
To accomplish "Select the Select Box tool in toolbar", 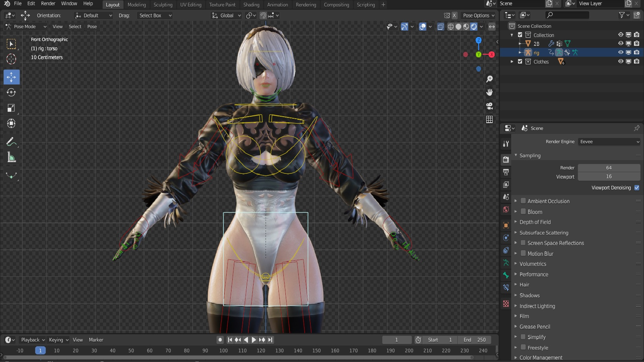I will click(11, 44).
